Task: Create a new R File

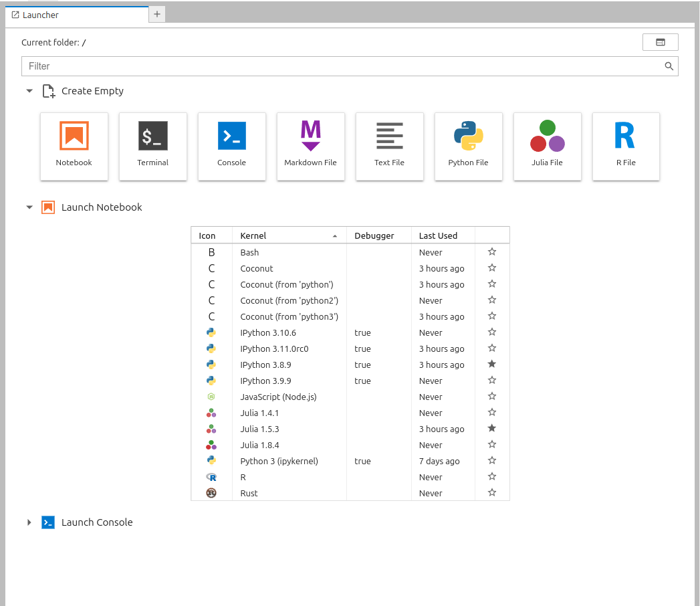Action: 626,146
